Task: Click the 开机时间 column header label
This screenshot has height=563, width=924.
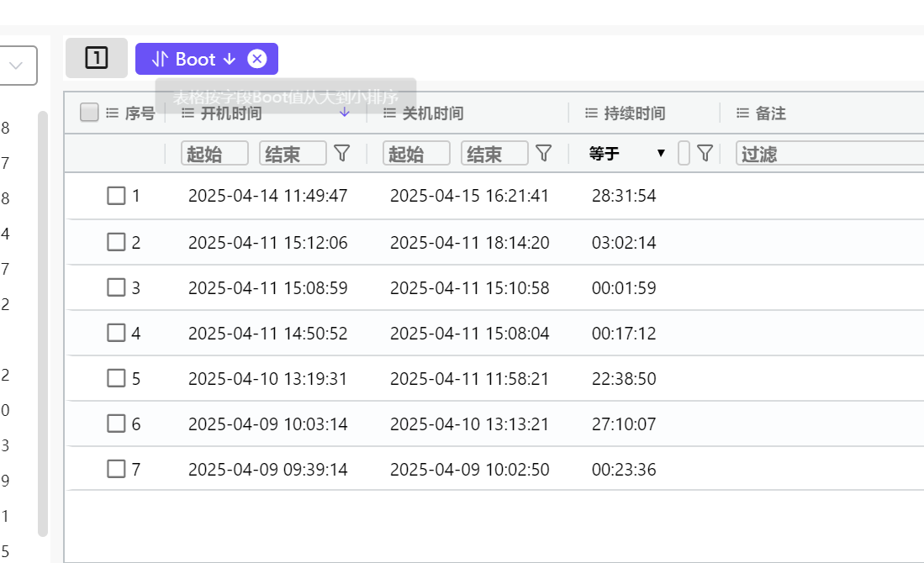Action: click(231, 113)
